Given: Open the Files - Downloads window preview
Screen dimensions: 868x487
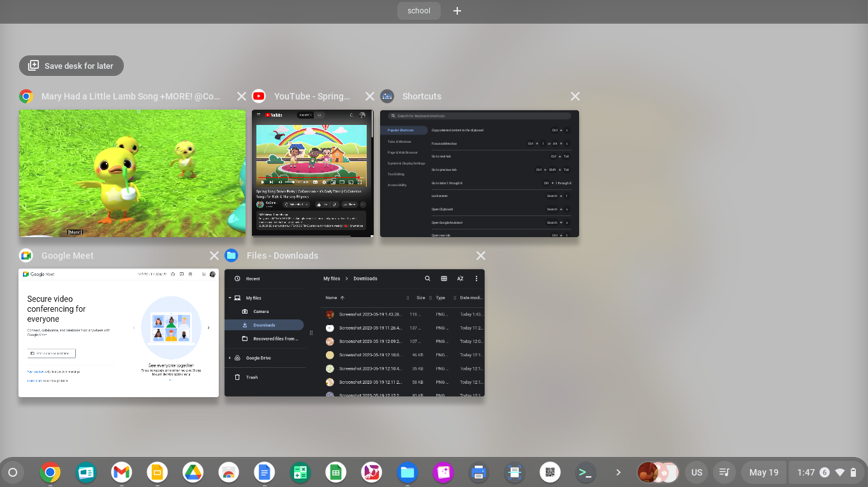Looking at the screenshot, I should 355,333.
